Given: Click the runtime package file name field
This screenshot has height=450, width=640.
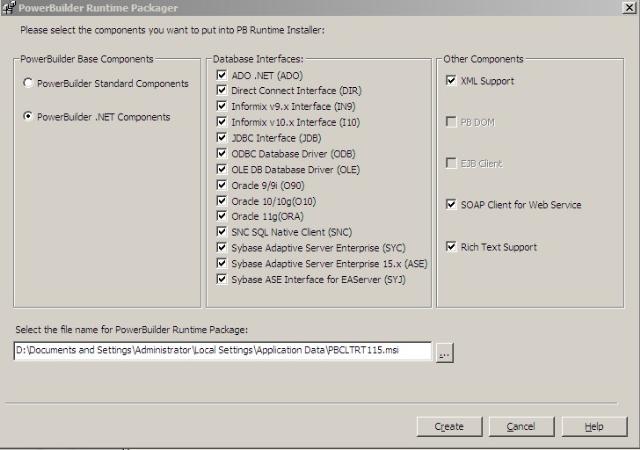Looking at the screenshot, I should pos(222,351).
